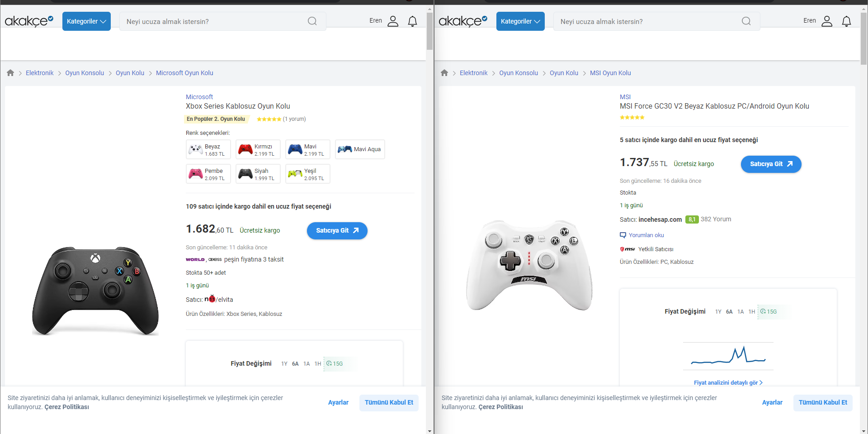Open the user account icon in left window

click(393, 21)
